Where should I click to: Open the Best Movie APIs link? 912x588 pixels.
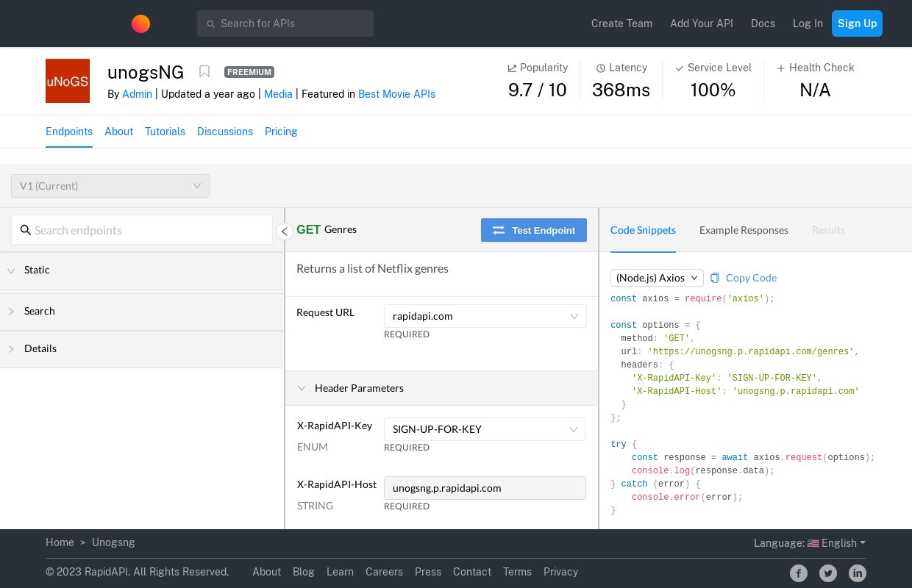pyautogui.click(x=396, y=94)
